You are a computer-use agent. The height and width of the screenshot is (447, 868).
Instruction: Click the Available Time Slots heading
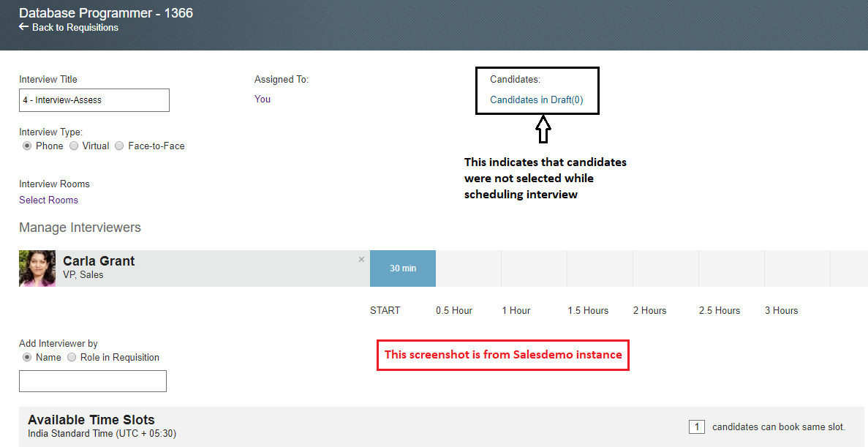(91, 420)
